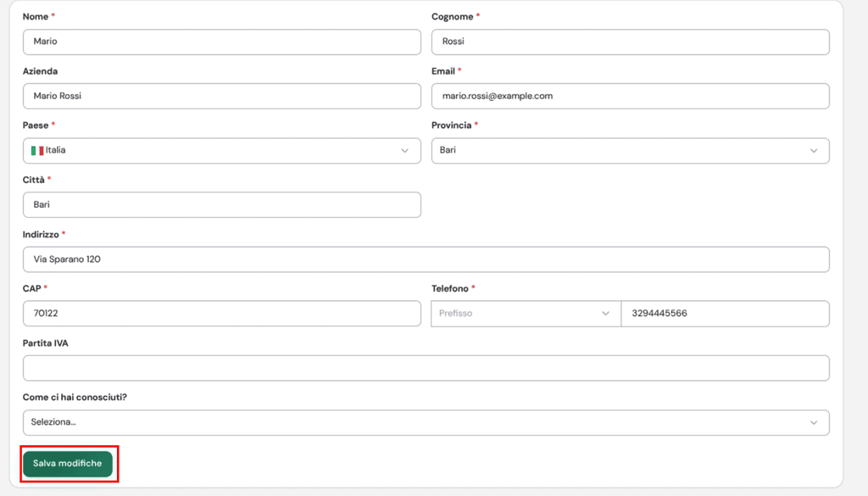The width and height of the screenshot is (868, 496).
Task: Click the Azienda field containing Mario Rossi
Action: point(221,97)
